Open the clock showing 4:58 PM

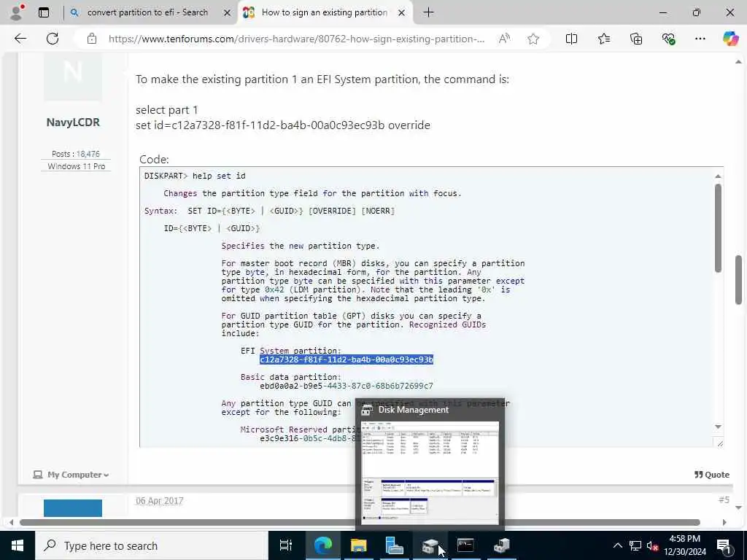coord(685,545)
